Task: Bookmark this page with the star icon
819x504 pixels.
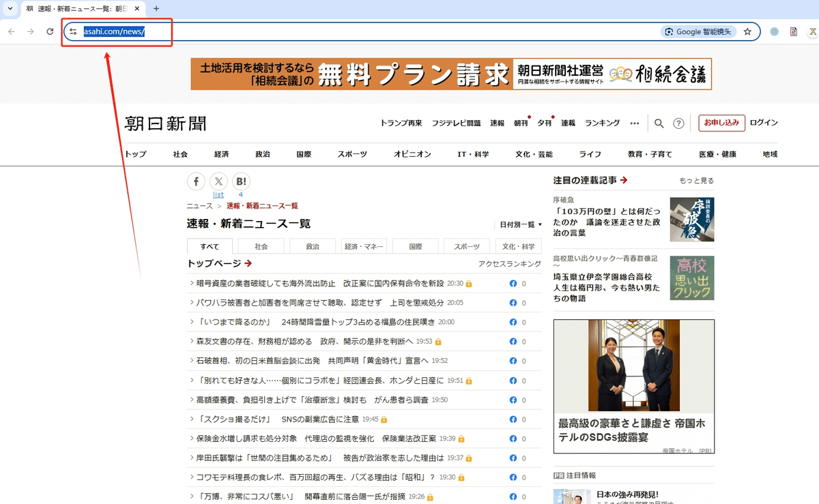Action: click(747, 31)
